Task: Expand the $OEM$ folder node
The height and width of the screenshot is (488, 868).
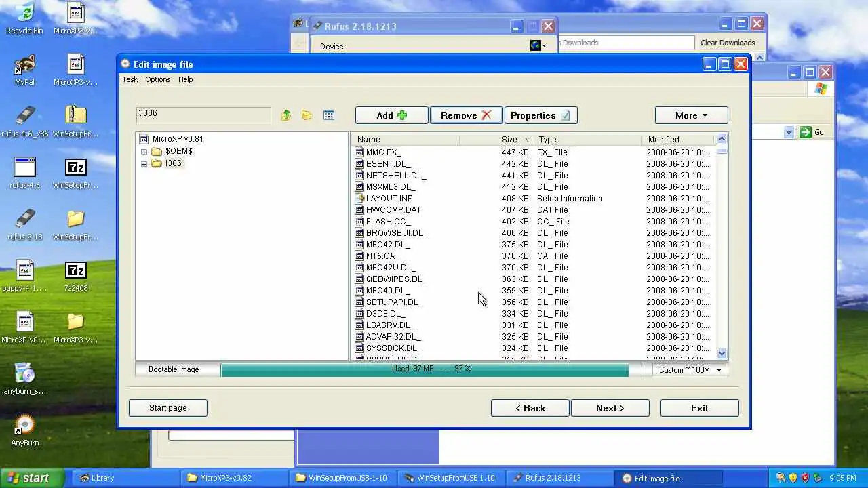Action: tap(144, 152)
